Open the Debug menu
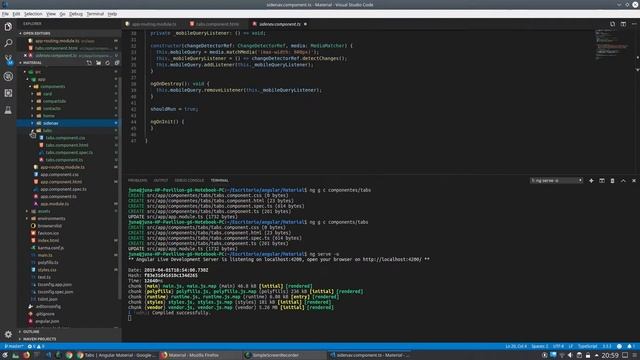 pyautogui.click(x=76, y=14)
